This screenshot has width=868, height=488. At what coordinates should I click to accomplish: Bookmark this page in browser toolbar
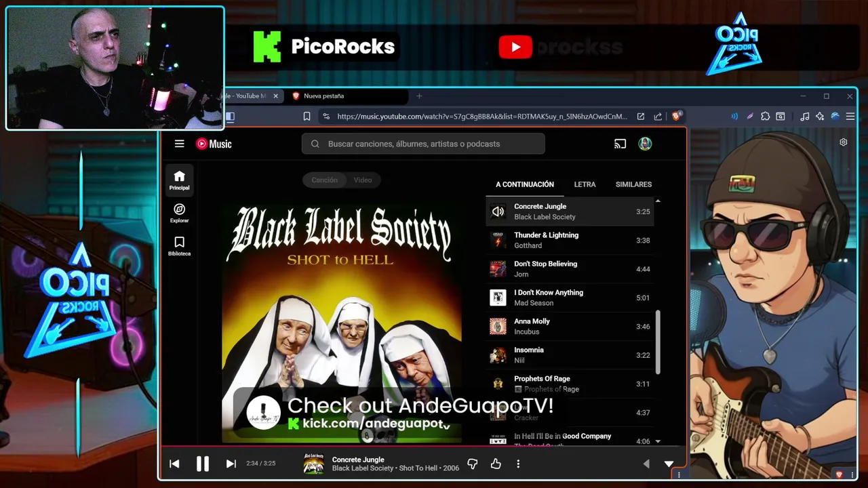pos(307,117)
